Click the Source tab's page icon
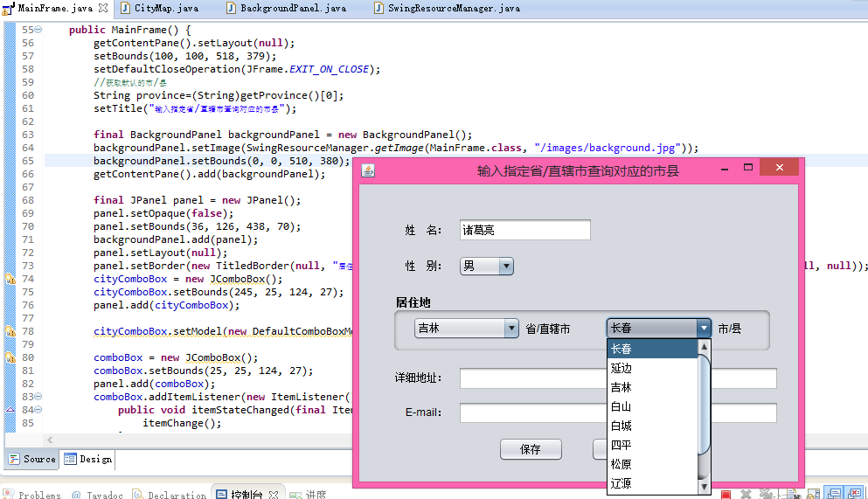Image resolution: width=868 pixels, height=499 pixels. pos(14,459)
